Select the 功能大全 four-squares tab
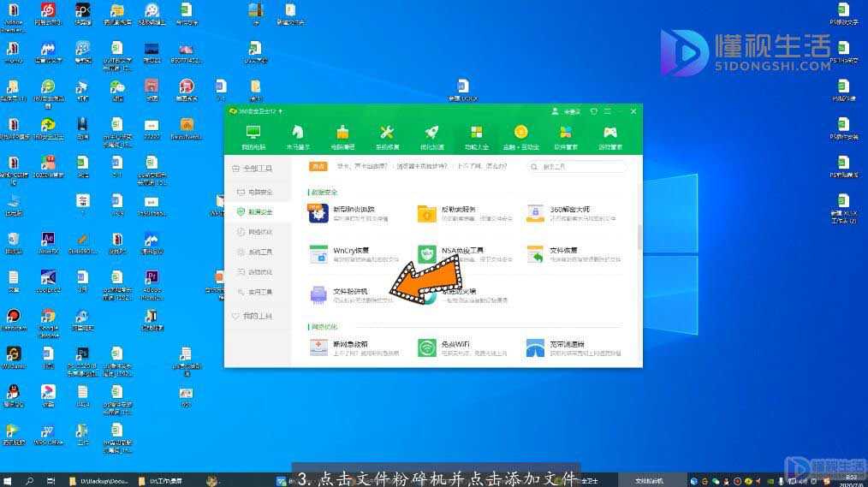 pyautogui.click(x=476, y=137)
